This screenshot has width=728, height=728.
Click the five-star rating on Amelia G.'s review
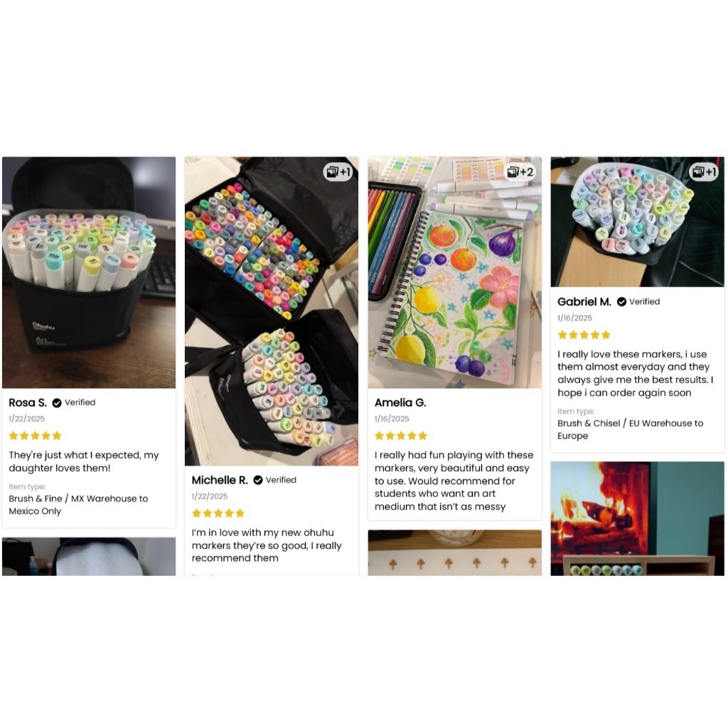(401, 436)
